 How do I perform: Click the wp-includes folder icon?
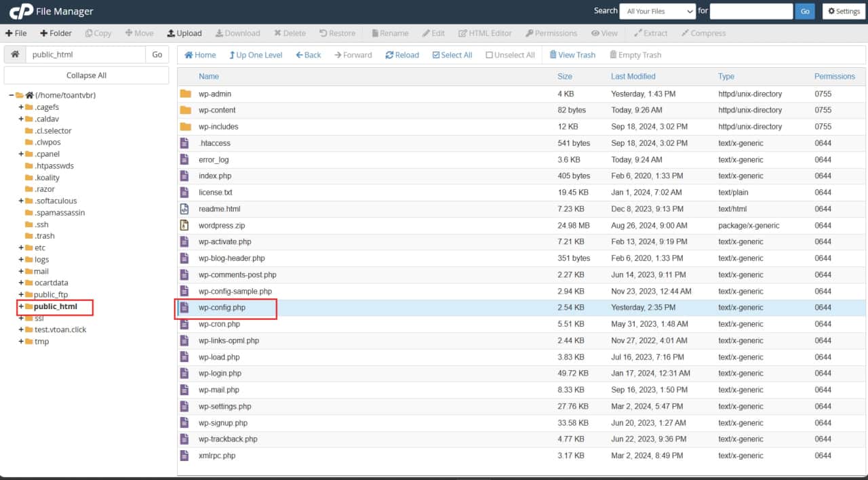(185, 127)
